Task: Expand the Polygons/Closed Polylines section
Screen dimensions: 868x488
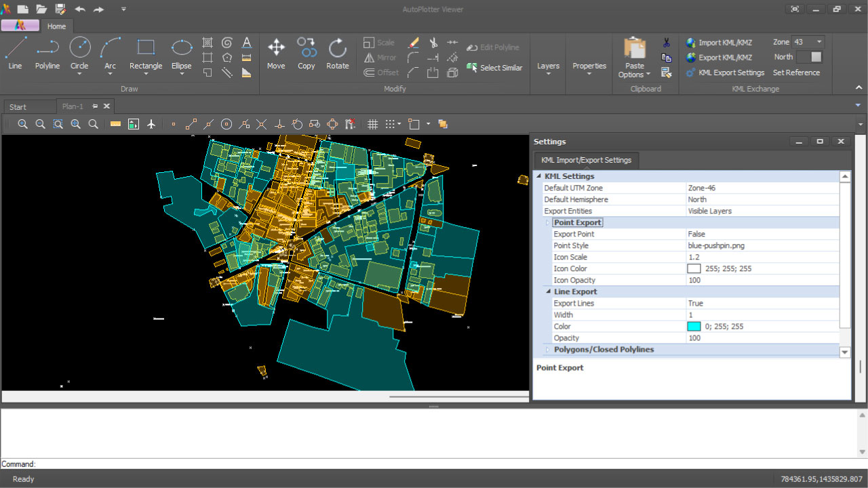Action: (x=548, y=349)
